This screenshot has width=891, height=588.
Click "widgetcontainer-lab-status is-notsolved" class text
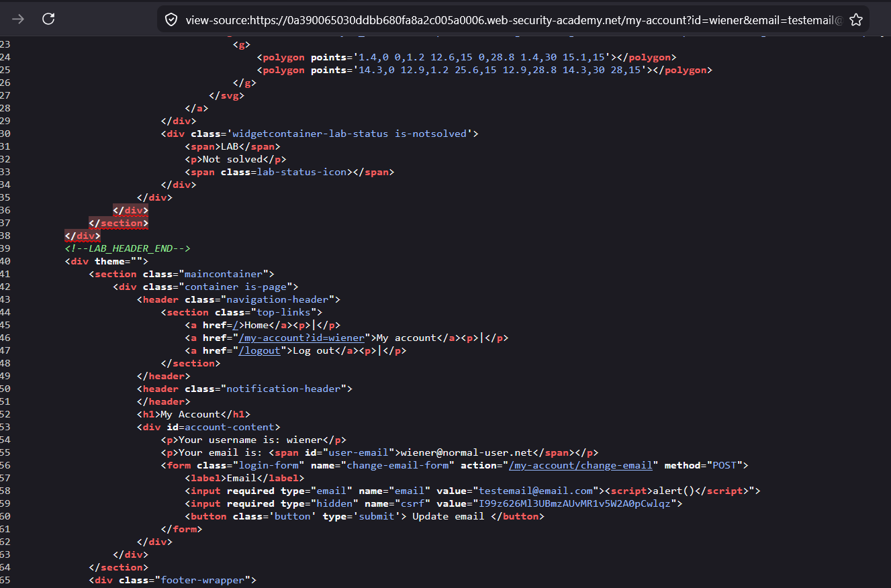pos(349,134)
